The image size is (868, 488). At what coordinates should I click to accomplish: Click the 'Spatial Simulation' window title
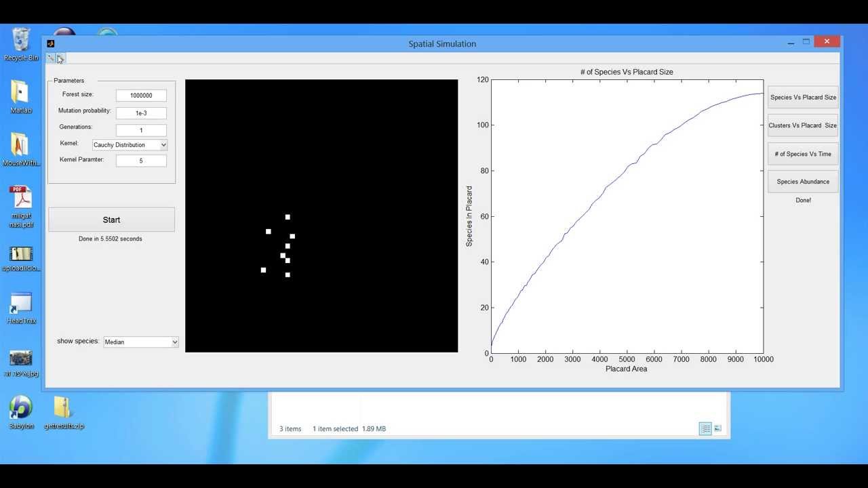coord(442,44)
